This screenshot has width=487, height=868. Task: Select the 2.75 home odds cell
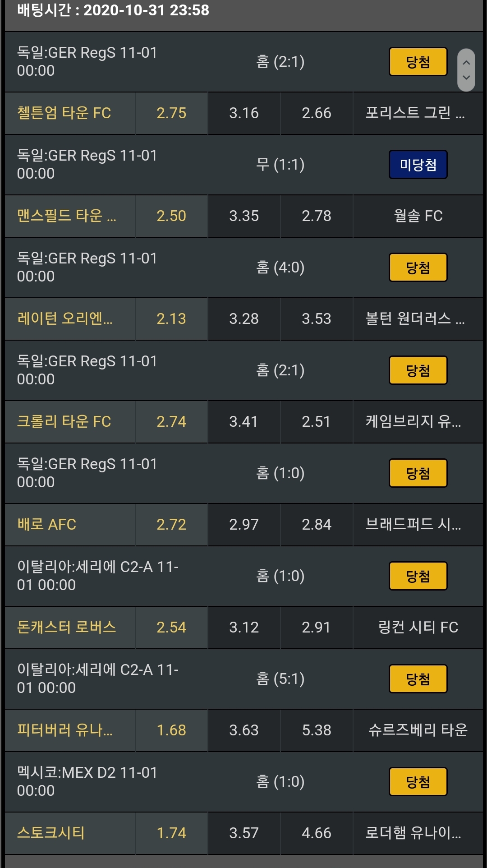pyautogui.click(x=171, y=113)
